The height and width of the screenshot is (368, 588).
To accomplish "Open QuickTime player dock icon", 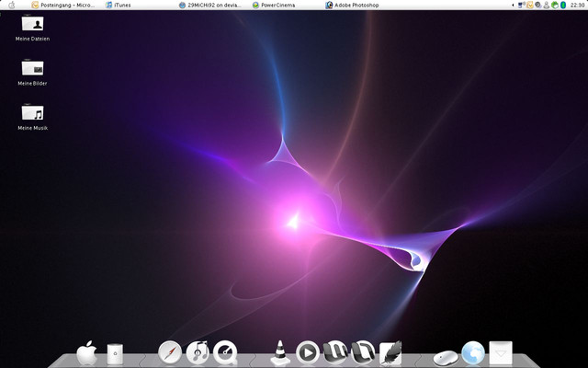I will 225,352.
